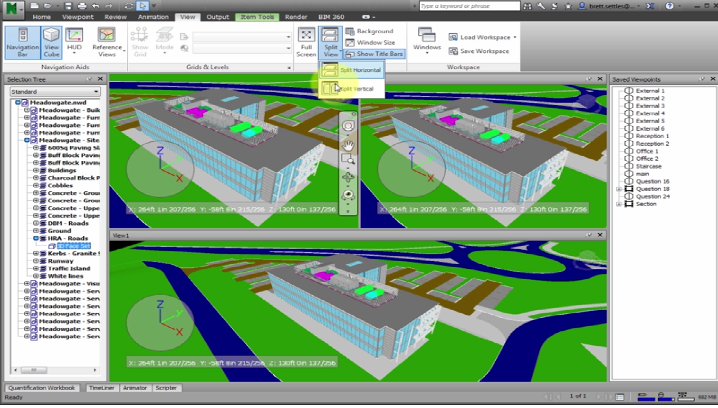Expand the Question 18 viewpoint folder

(x=619, y=189)
